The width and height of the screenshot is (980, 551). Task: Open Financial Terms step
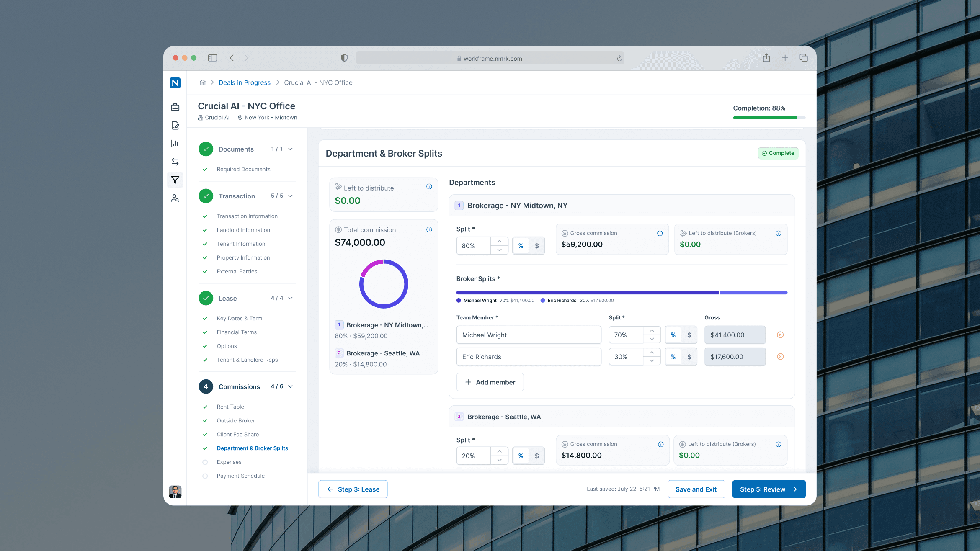click(237, 332)
